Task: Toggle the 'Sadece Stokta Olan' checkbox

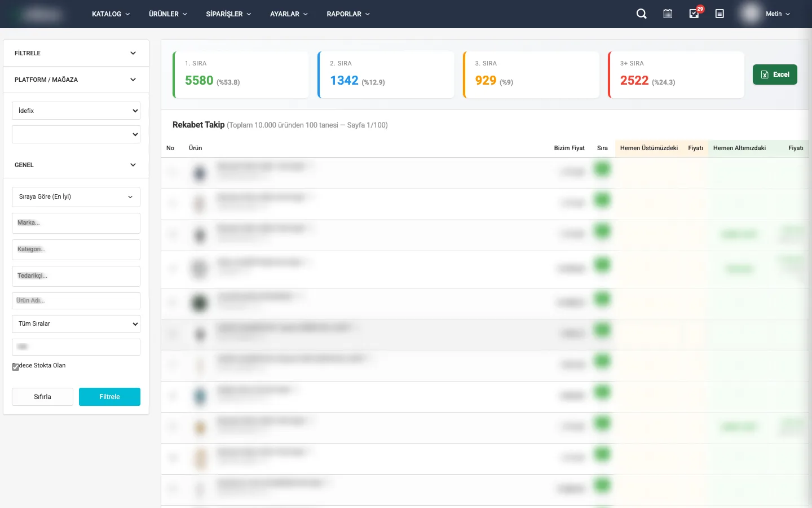Action: click(16, 367)
